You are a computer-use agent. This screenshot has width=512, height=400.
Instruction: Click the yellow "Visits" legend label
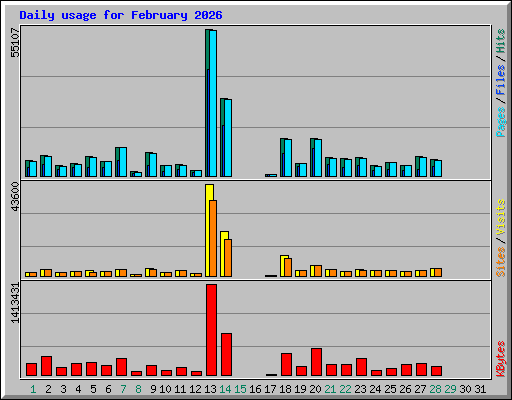(500, 217)
